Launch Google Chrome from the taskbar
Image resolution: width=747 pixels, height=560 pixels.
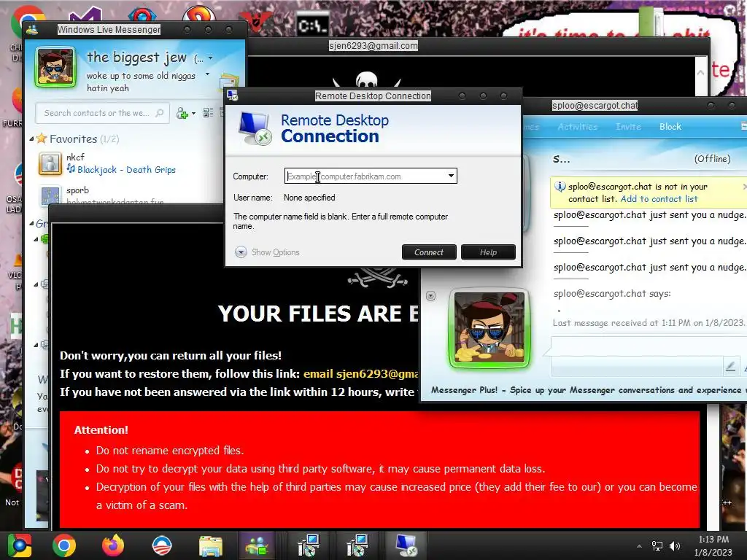click(64, 545)
